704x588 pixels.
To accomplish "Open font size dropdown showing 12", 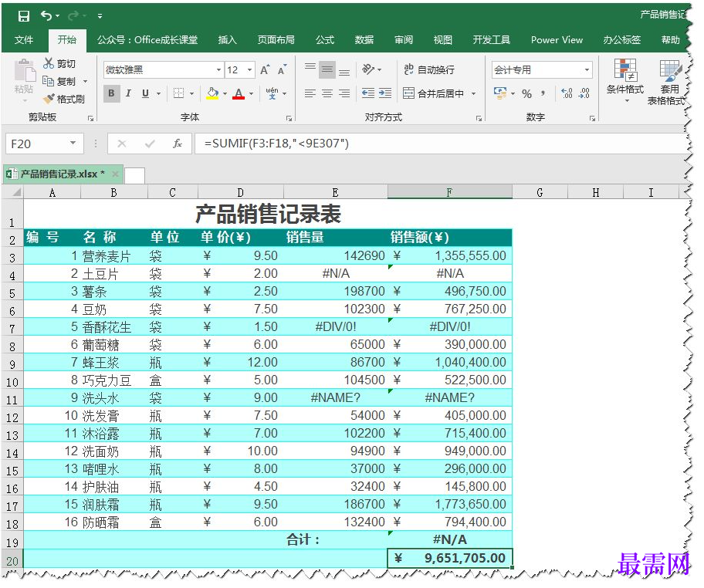I will pos(249,70).
